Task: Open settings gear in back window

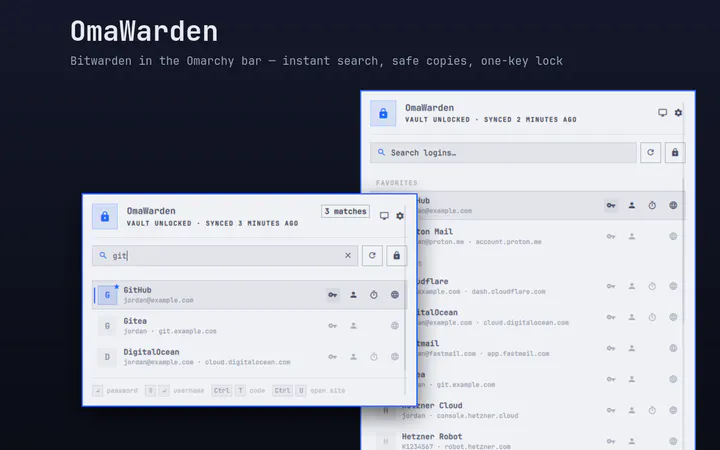Action: 678,112
